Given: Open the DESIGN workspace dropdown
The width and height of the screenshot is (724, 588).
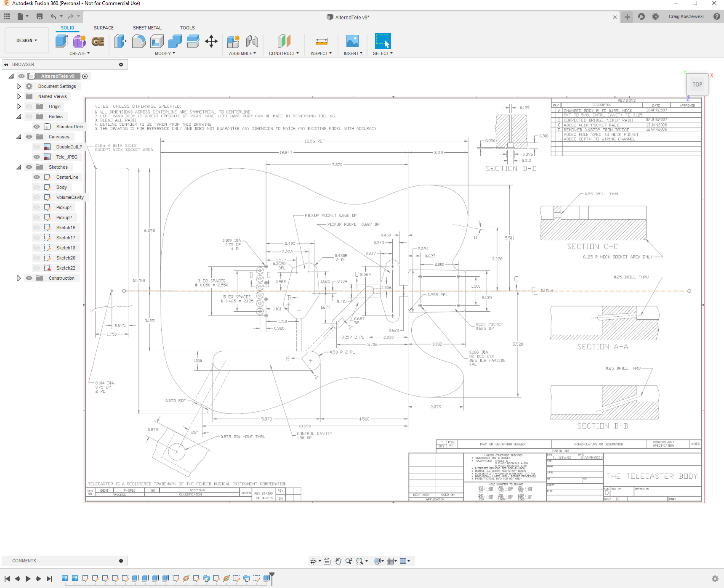Looking at the screenshot, I should pyautogui.click(x=27, y=40).
